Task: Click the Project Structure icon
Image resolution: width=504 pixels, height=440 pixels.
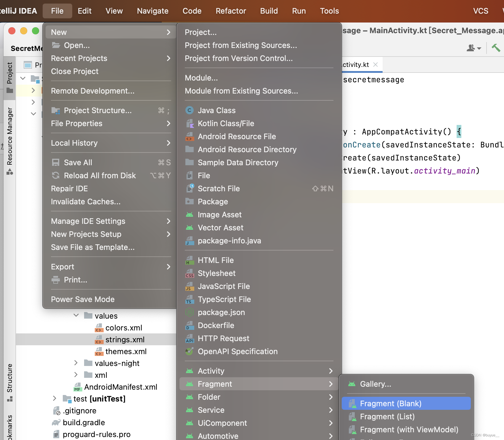Action: (56, 110)
